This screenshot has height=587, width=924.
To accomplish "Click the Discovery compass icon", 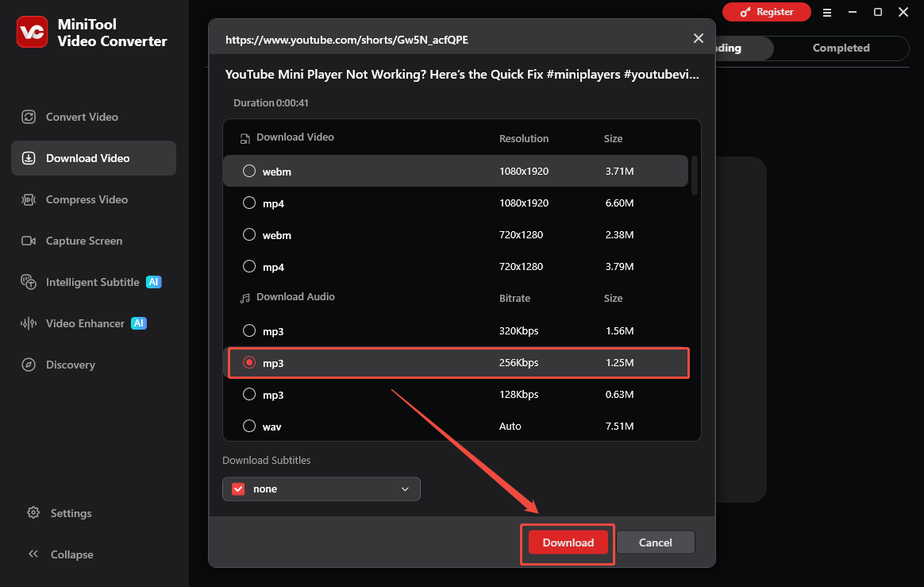I will click(29, 365).
